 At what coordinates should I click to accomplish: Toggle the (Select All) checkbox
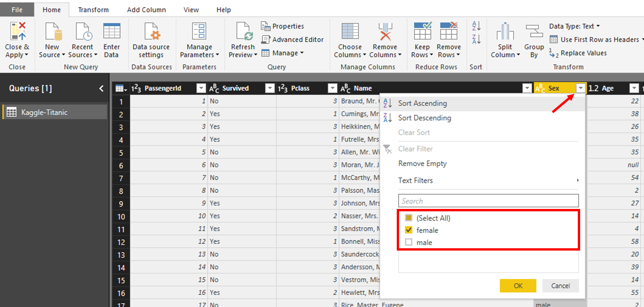point(408,218)
